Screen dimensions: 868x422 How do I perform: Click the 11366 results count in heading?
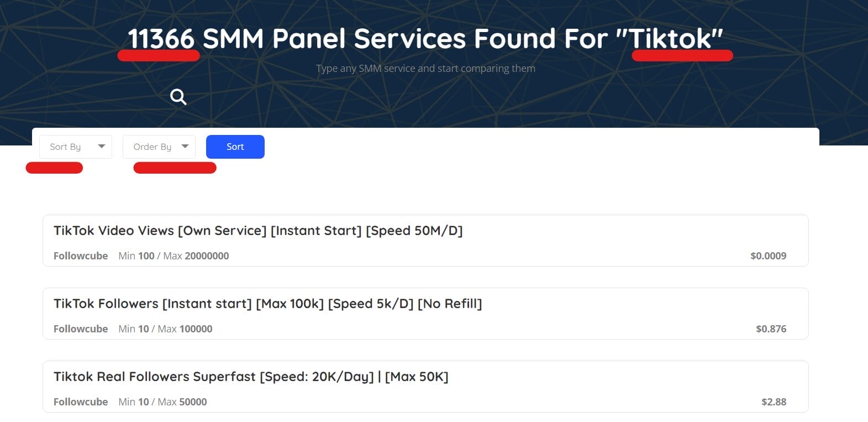pyautogui.click(x=161, y=39)
